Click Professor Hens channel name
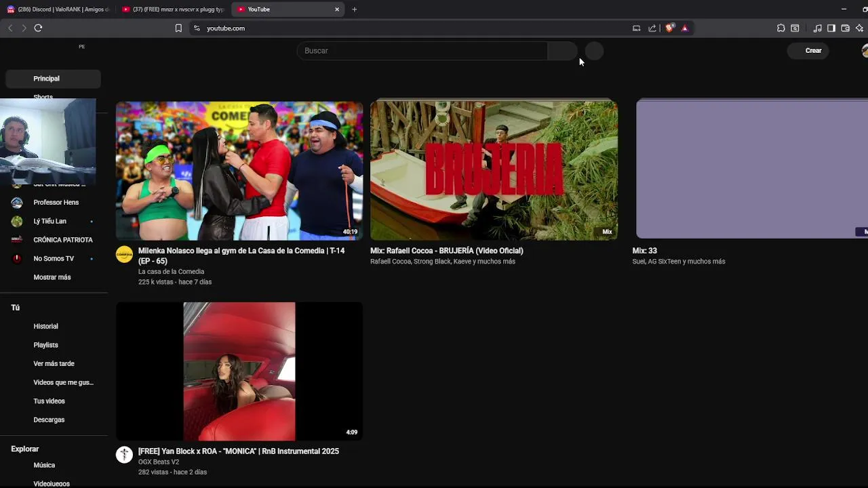The height and width of the screenshot is (488, 868). pyautogui.click(x=56, y=203)
